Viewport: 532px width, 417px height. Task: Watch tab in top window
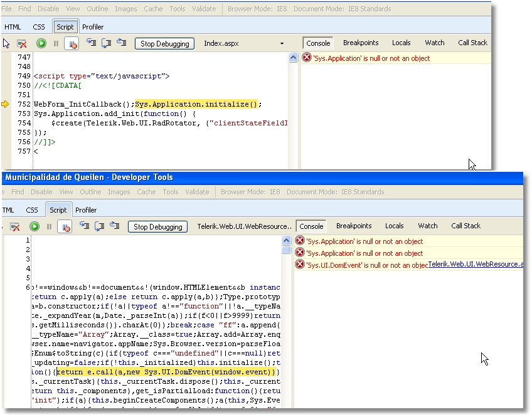click(434, 43)
